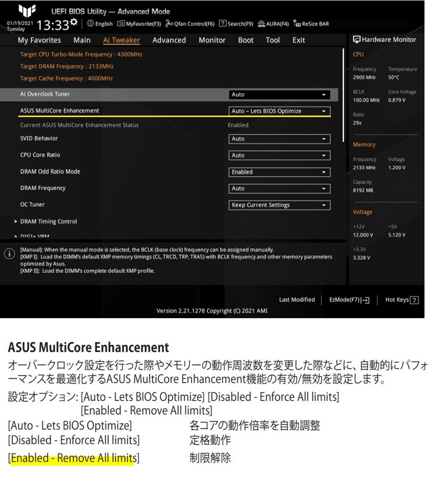Switch to Advanced tab
This screenshot has height=493, width=448.
point(169,40)
